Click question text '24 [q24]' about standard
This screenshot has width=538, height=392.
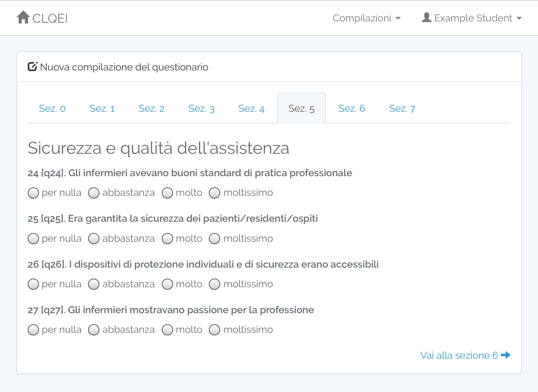click(190, 173)
